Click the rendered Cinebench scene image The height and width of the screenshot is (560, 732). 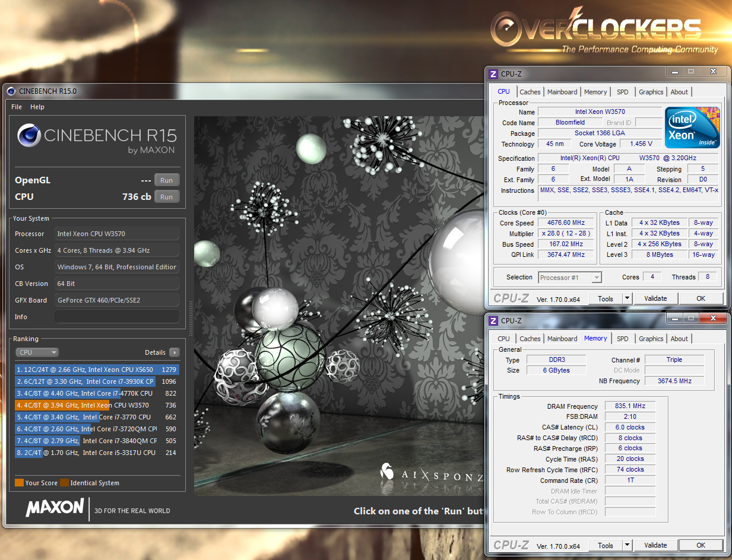[339, 306]
